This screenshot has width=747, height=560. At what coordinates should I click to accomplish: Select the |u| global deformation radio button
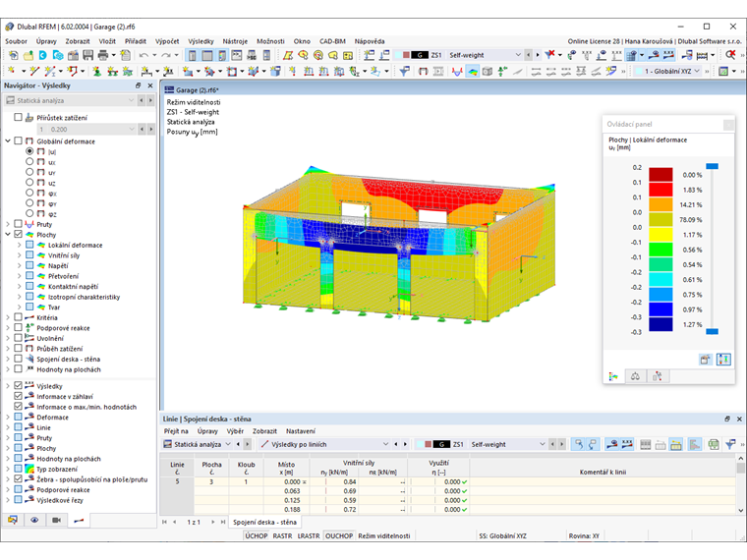coord(29,151)
